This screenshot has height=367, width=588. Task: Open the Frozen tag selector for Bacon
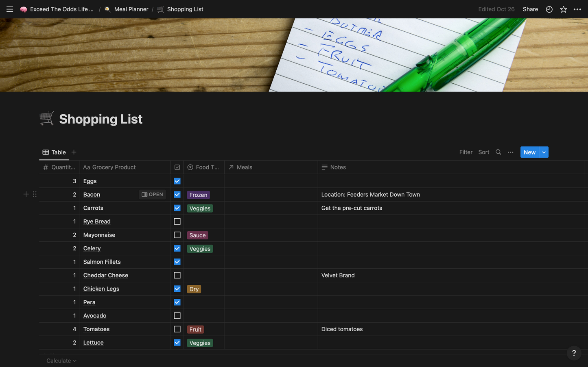coord(198,195)
